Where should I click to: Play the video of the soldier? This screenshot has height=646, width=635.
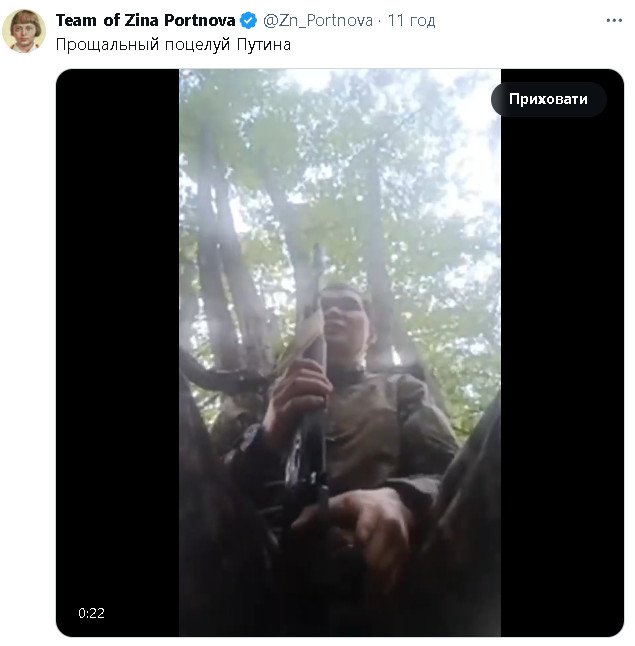340,352
